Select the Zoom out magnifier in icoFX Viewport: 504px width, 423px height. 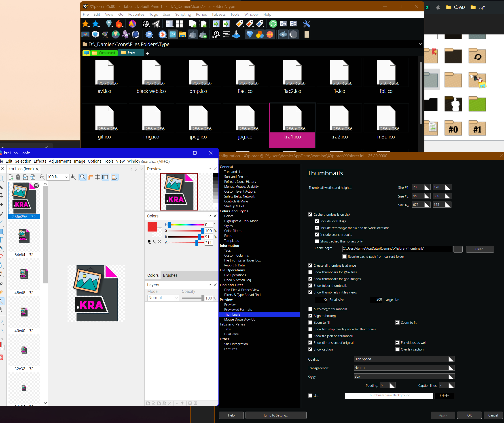(42, 177)
